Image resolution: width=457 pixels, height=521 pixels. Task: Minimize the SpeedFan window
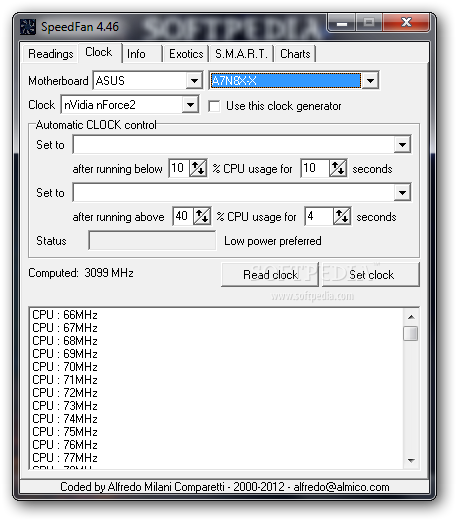[342, 23]
